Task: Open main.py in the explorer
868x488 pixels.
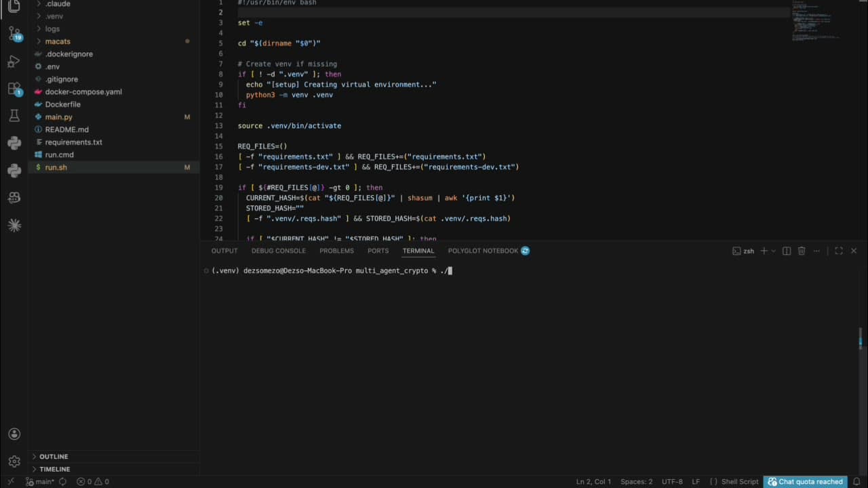Action: point(58,117)
